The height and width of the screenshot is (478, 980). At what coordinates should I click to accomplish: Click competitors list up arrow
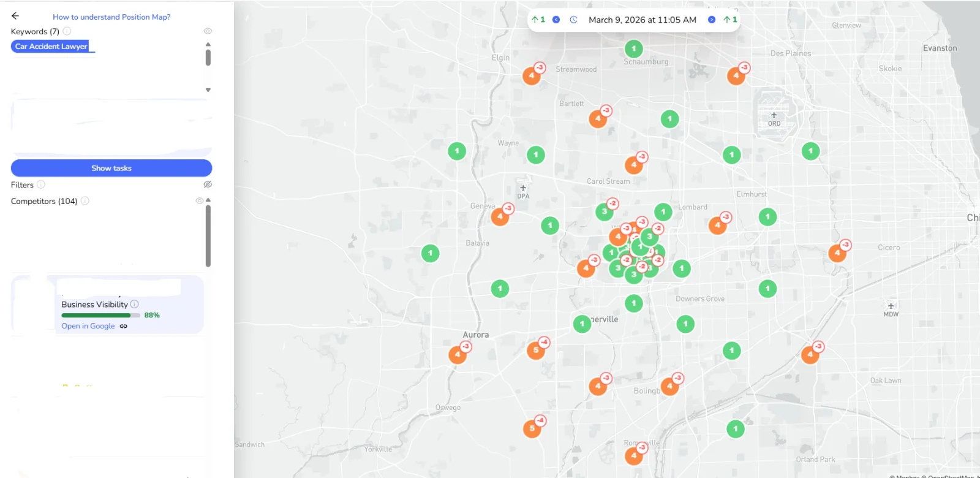(208, 200)
